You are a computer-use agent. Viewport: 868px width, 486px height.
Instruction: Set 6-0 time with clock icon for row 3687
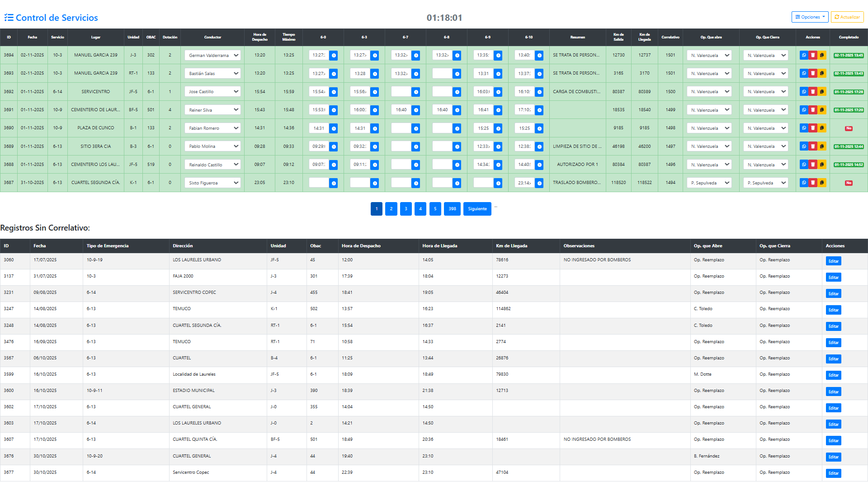[334, 183]
